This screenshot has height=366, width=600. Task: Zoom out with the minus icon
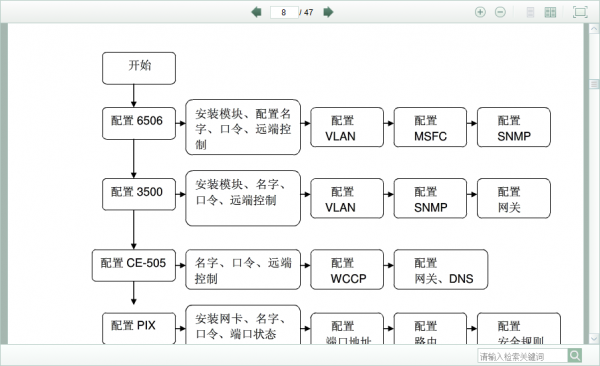pyautogui.click(x=500, y=12)
